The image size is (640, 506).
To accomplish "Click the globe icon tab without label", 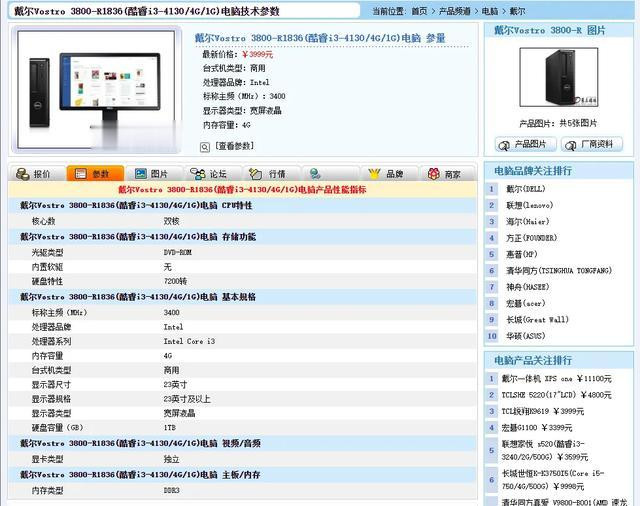I will (315, 174).
